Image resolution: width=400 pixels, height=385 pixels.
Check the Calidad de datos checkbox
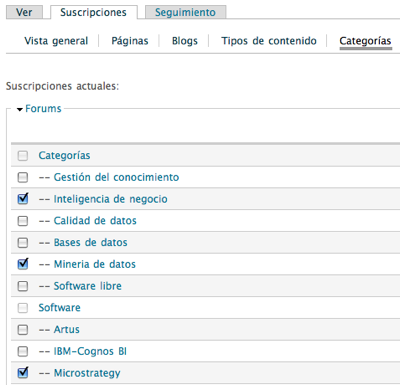(x=23, y=221)
